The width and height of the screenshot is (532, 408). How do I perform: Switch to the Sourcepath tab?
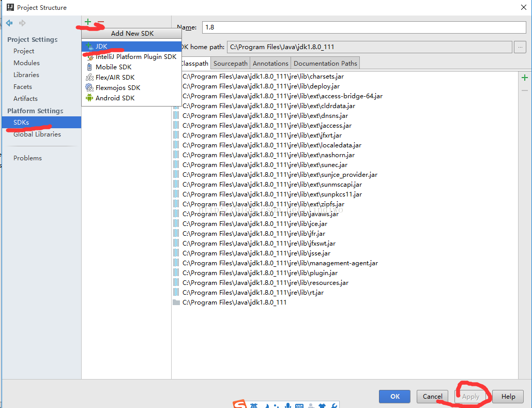click(231, 64)
